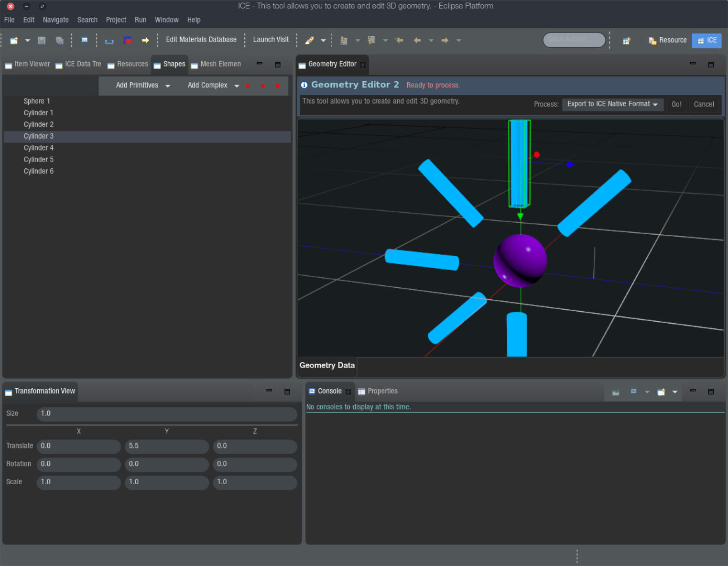728x566 pixels.
Task: Click the Save disk icon
Action: pyautogui.click(x=42, y=41)
